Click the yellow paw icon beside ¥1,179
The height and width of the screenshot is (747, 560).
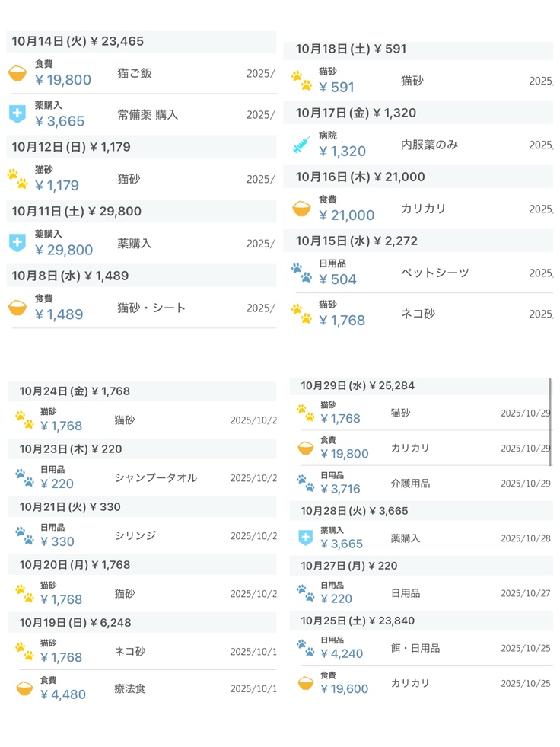pos(17,179)
